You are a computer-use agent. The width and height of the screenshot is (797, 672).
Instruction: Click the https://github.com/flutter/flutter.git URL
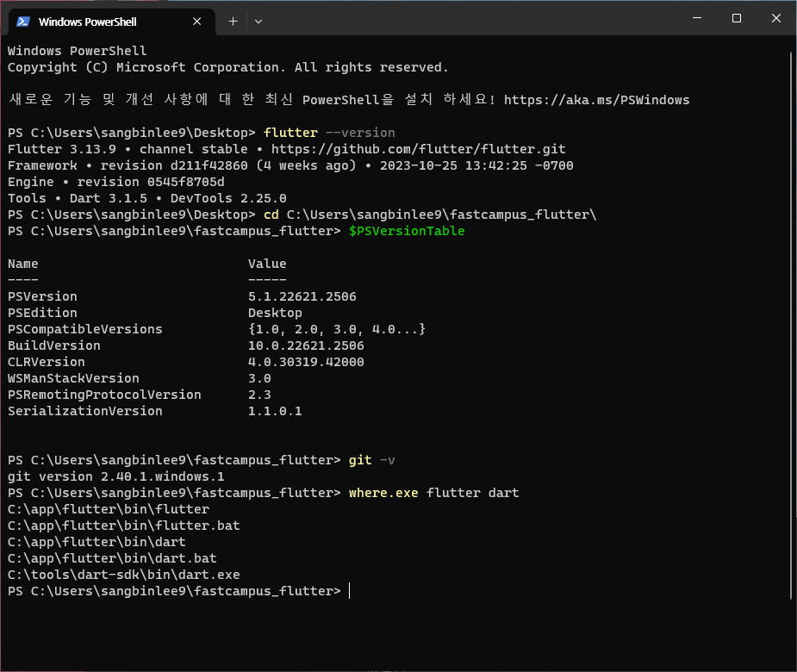pyautogui.click(x=418, y=149)
